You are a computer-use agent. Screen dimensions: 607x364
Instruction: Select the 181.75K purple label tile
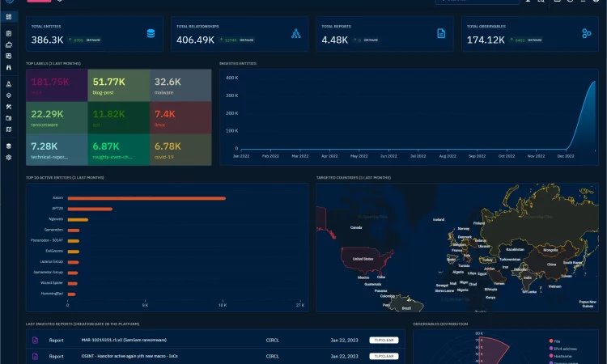pyautogui.click(x=57, y=86)
